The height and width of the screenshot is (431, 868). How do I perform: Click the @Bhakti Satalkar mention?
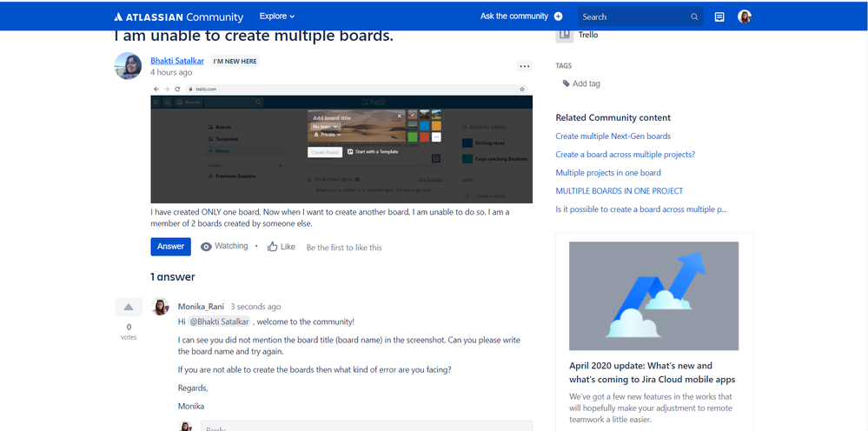click(220, 322)
